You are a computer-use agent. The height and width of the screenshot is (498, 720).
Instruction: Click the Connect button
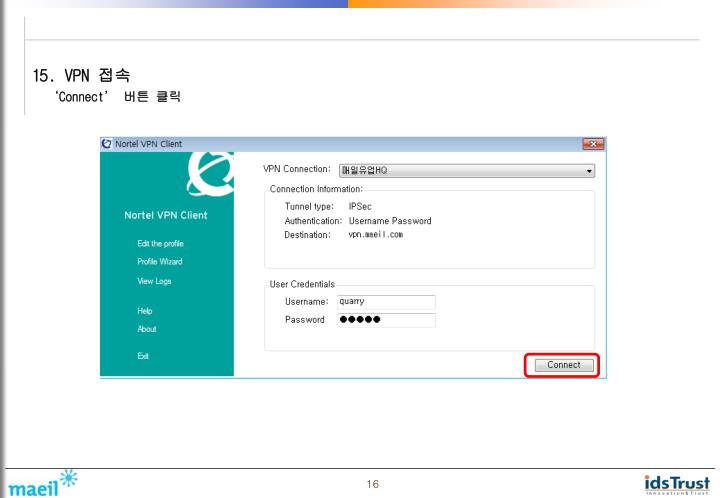(x=564, y=365)
